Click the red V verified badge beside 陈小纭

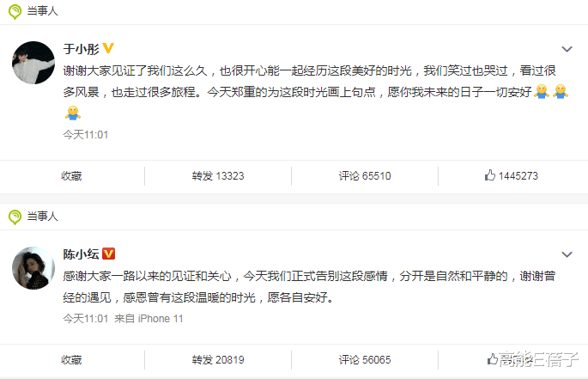[x=108, y=254]
